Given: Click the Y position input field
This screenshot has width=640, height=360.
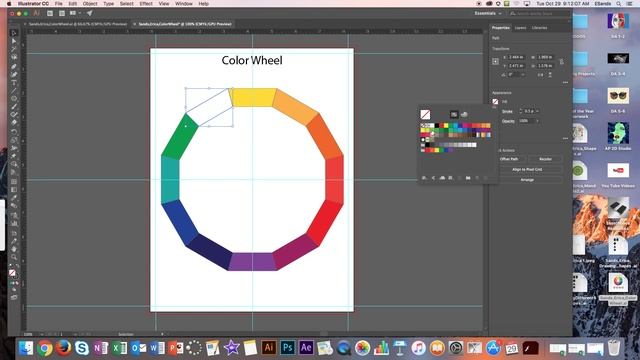Looking at the screenshot, I should pos(517,66).
